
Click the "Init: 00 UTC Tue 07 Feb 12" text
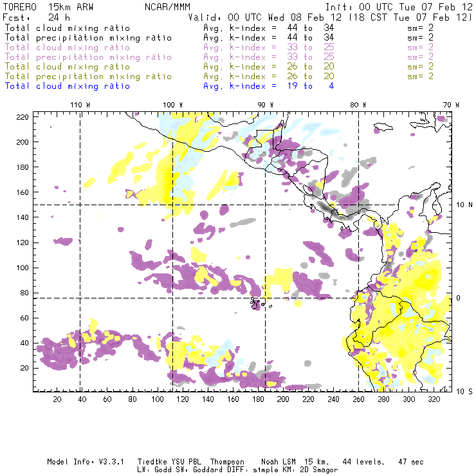click(399, 7)
